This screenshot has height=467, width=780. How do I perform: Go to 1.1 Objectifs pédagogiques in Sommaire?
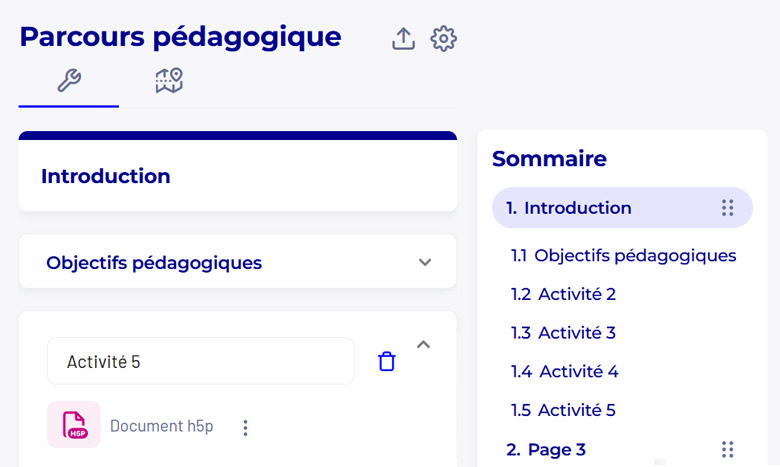click(x=623, y=256)
